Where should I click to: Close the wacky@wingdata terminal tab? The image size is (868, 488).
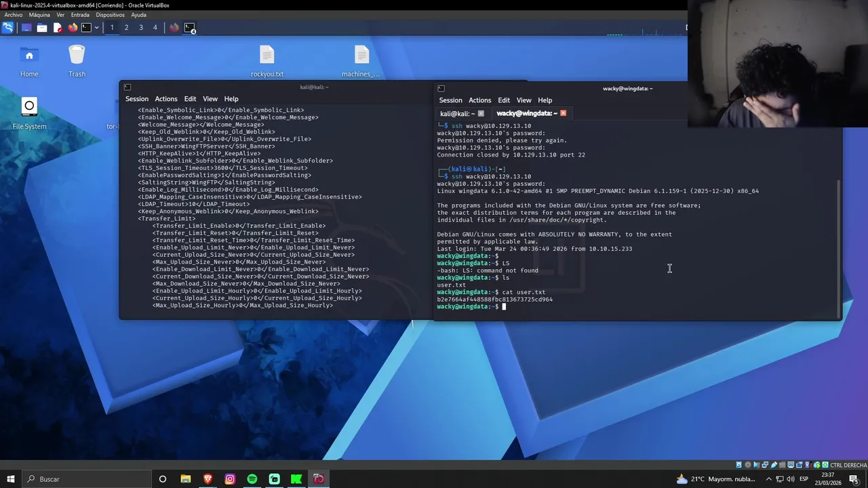[563, 114]
